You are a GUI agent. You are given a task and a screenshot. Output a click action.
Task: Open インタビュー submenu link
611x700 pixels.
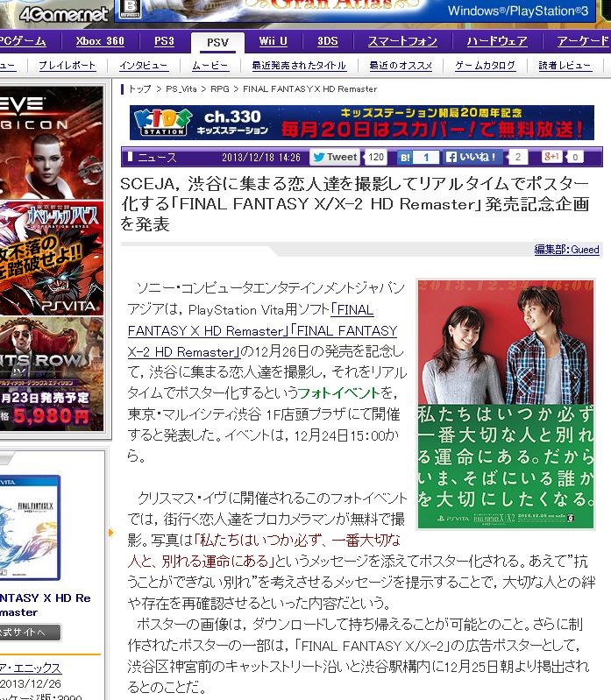[144, 66]
